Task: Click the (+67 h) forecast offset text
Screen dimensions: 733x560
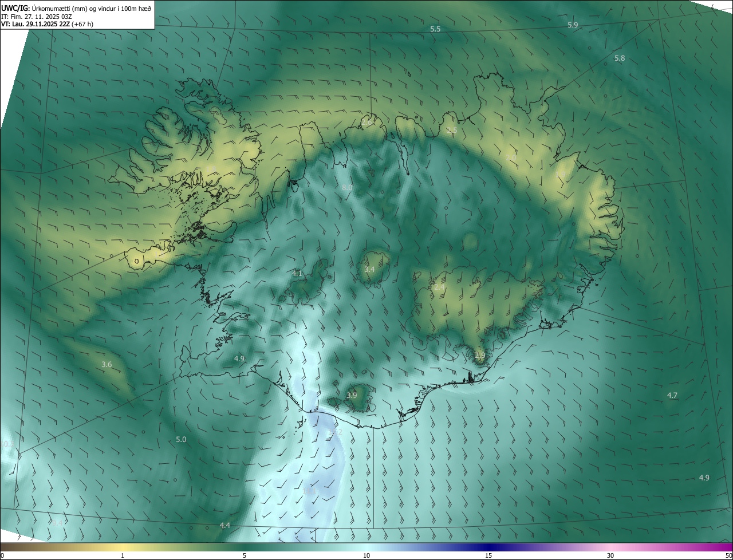Action: click(x=82, y=24)
